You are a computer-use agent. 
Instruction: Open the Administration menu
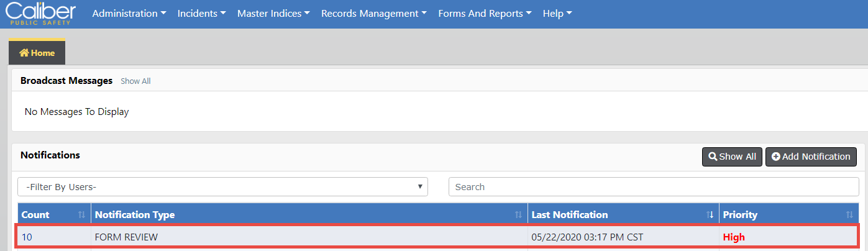click(129, 14)
